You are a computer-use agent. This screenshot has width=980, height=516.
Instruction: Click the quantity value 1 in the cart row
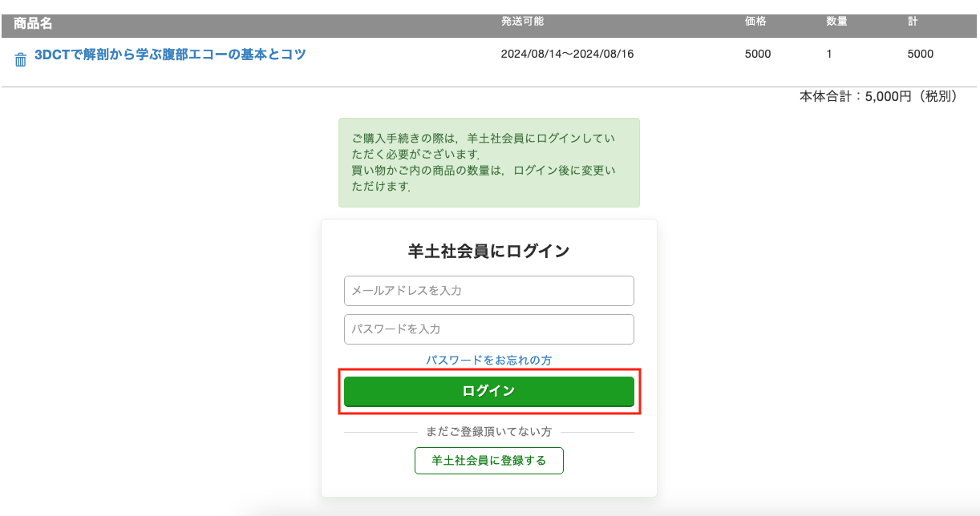[829, 54]
